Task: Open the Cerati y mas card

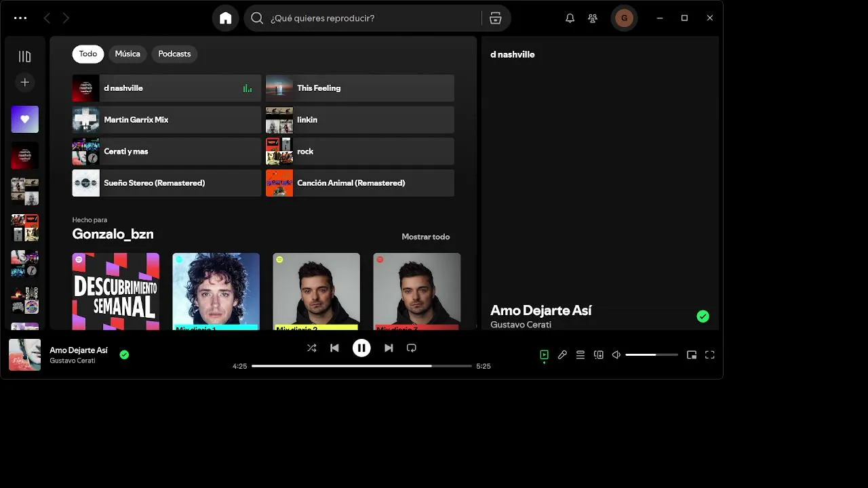Action: (166, 151)
